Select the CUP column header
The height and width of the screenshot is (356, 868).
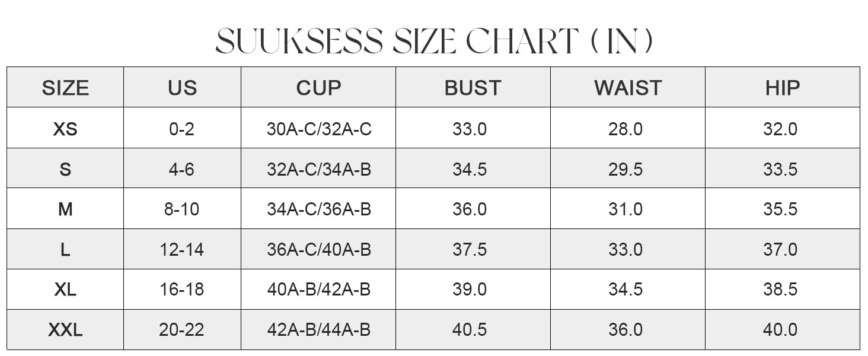click(318, 88)
